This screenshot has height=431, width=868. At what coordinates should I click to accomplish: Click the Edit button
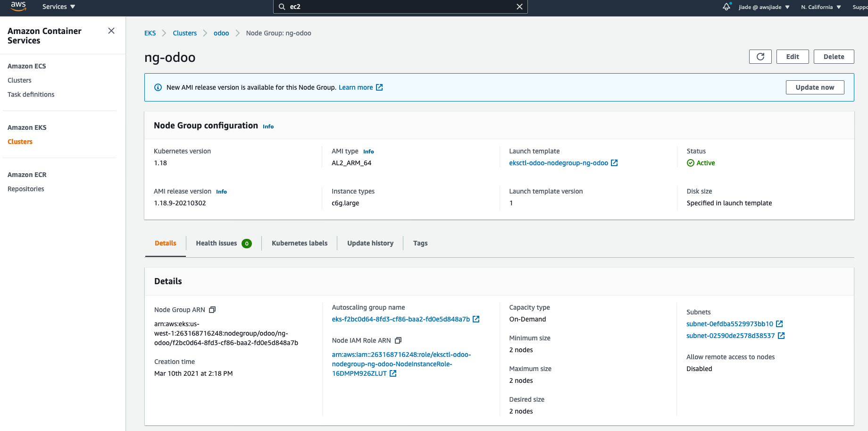[x=793, y=57]
